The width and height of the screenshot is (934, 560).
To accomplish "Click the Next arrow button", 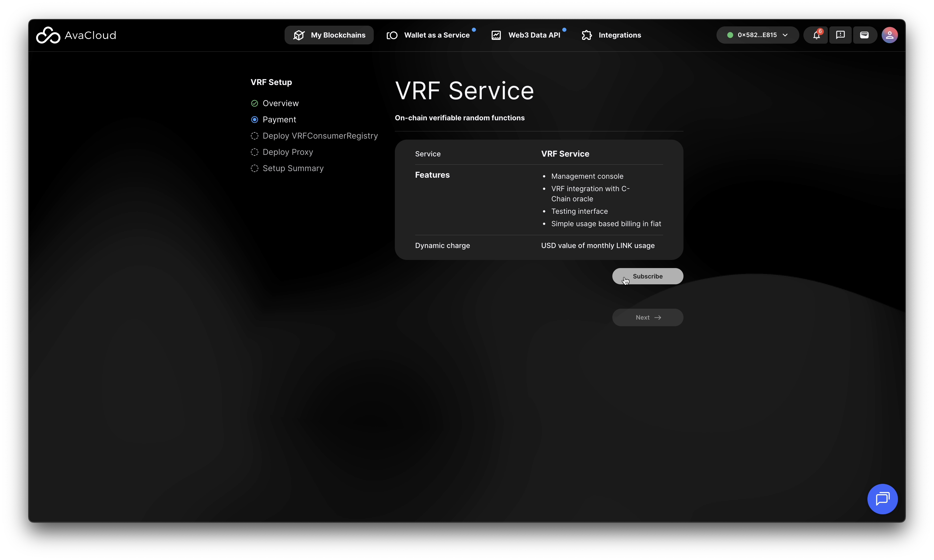I will click(x=647, y=317).
